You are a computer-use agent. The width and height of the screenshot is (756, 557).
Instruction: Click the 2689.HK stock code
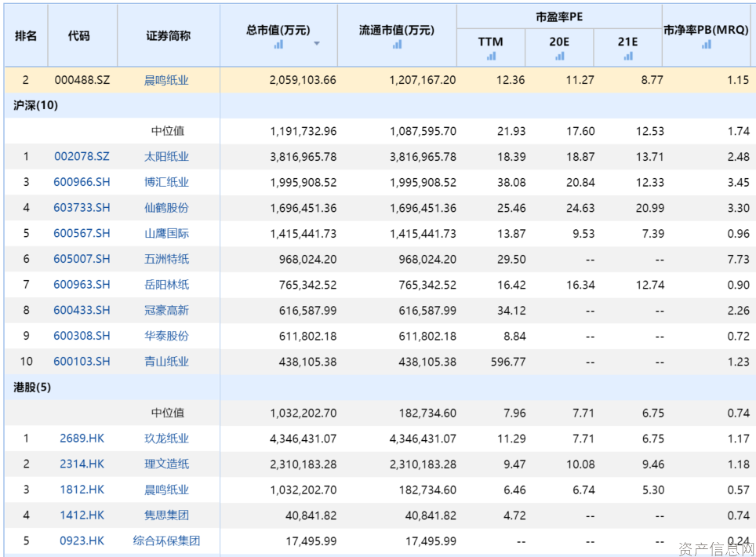click(x=82, y=439)
